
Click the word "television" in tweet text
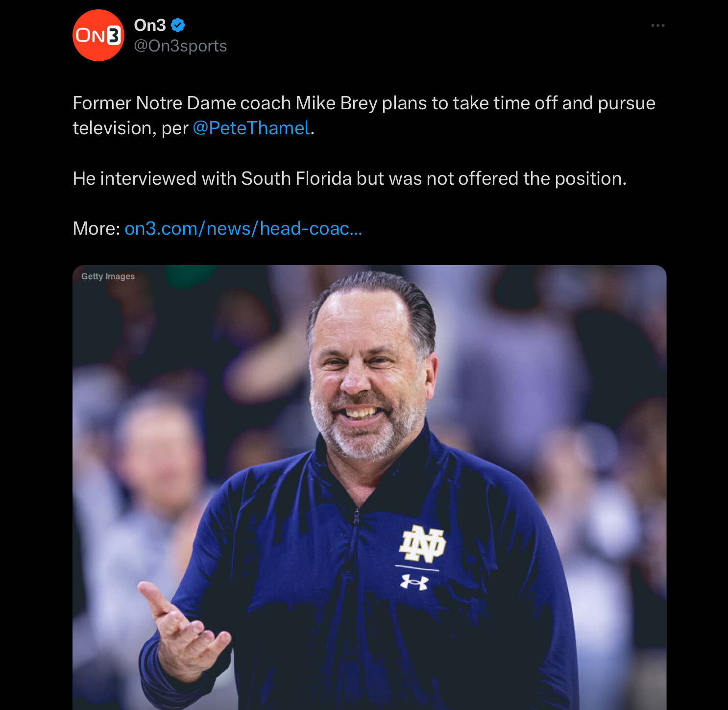coord(112,128)
